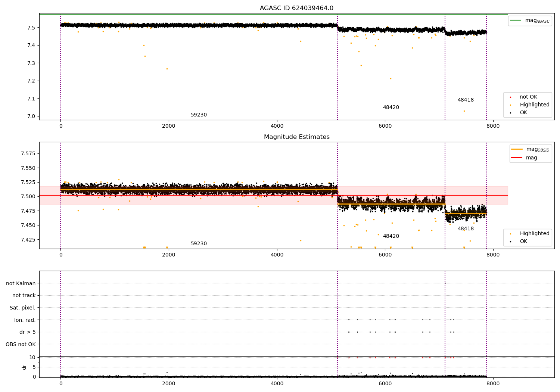Click obsid label 48418 in top plot
The height and width of the screenshot is (392, 560).
pos(466,100)
